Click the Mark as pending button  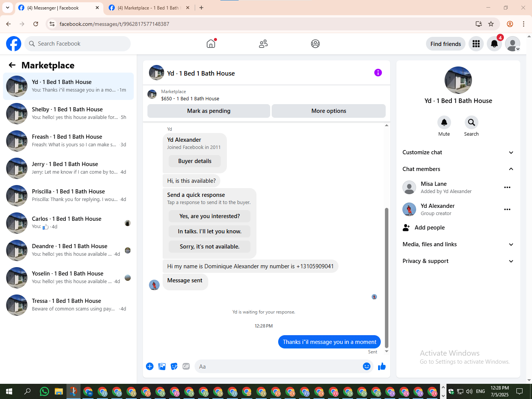tap(209, 111)
